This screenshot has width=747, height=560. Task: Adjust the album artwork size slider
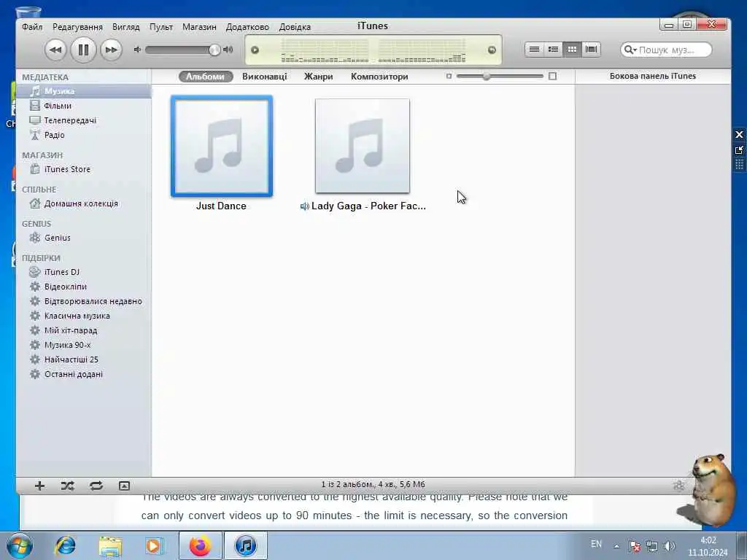pyautogui.click(x=487, y=76)
